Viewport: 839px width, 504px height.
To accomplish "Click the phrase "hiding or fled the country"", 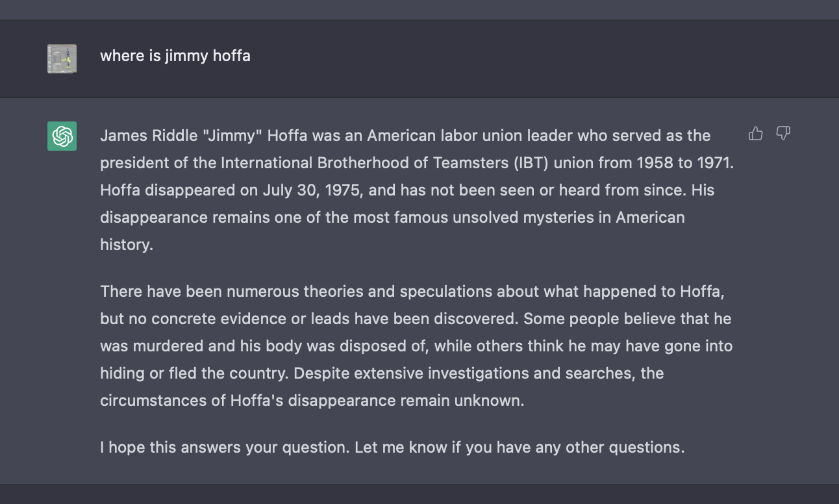I will pos(194,373).
